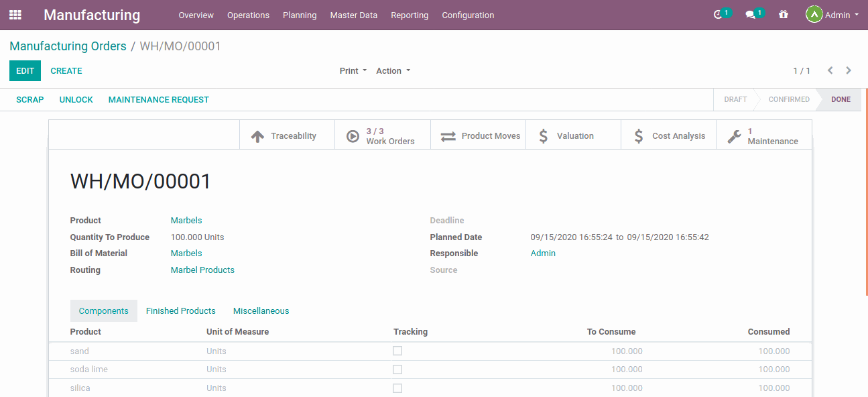View Product Moves via its icon
The height and width of the screenshot is (397, 868).
point(448,135)
